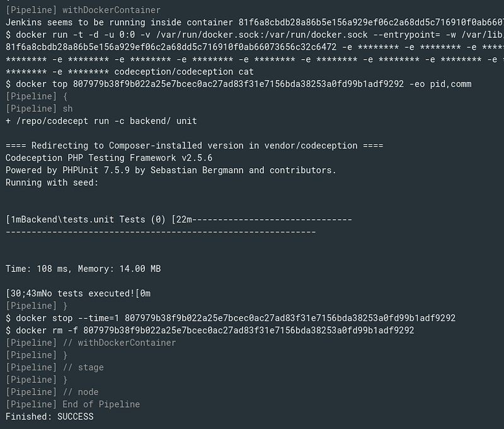Click the '[Pipeline] End of Pipeline' line
The height and width of the screenshot is (429, 504).
(72, 404)
